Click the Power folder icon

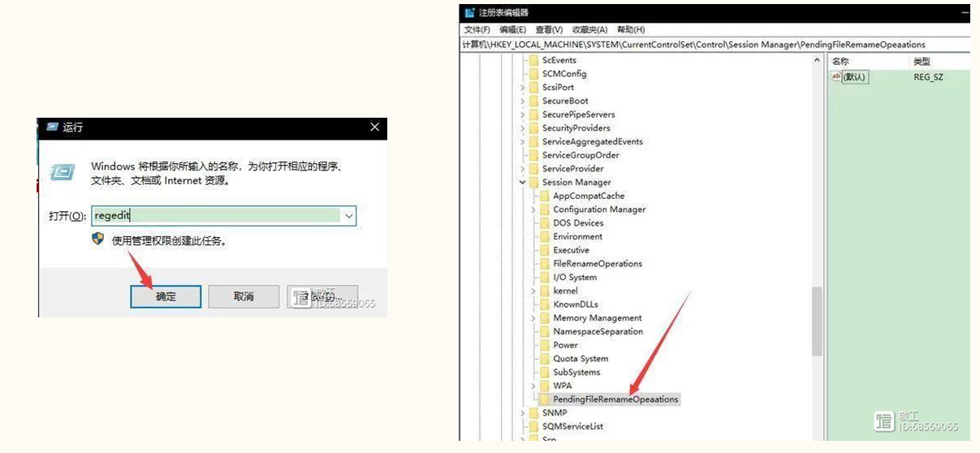[545, 345]
